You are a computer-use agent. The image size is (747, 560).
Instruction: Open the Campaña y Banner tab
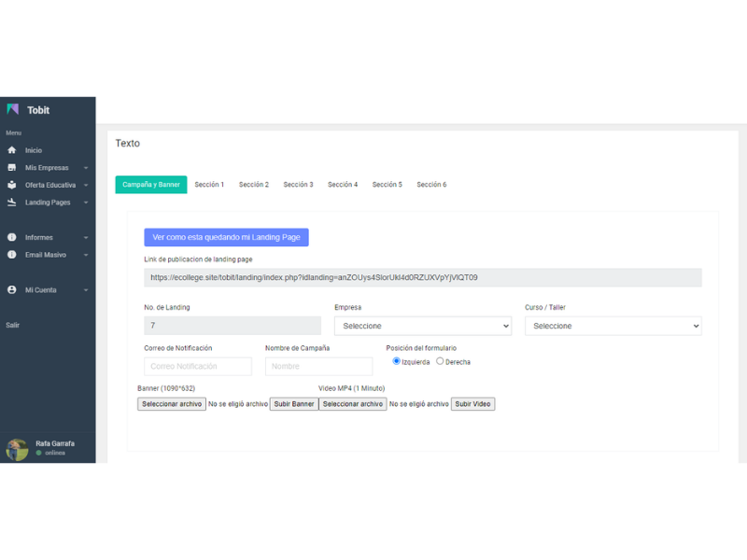151,185
